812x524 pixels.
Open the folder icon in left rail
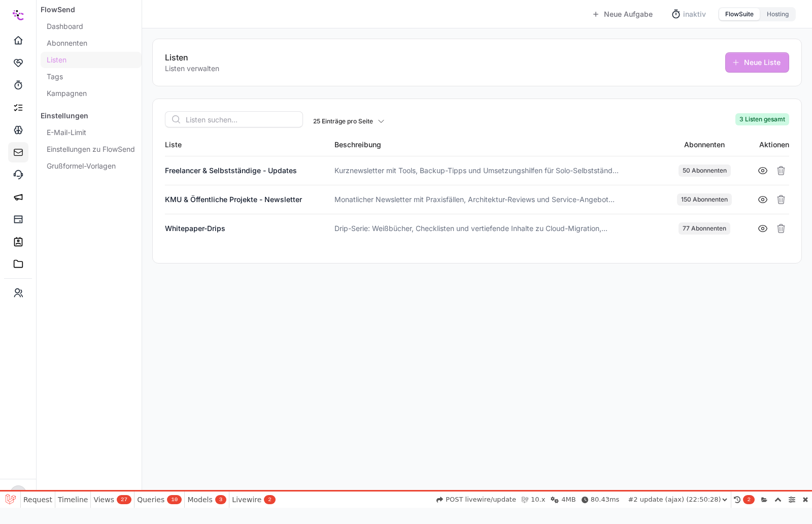(x=18, y=264)
